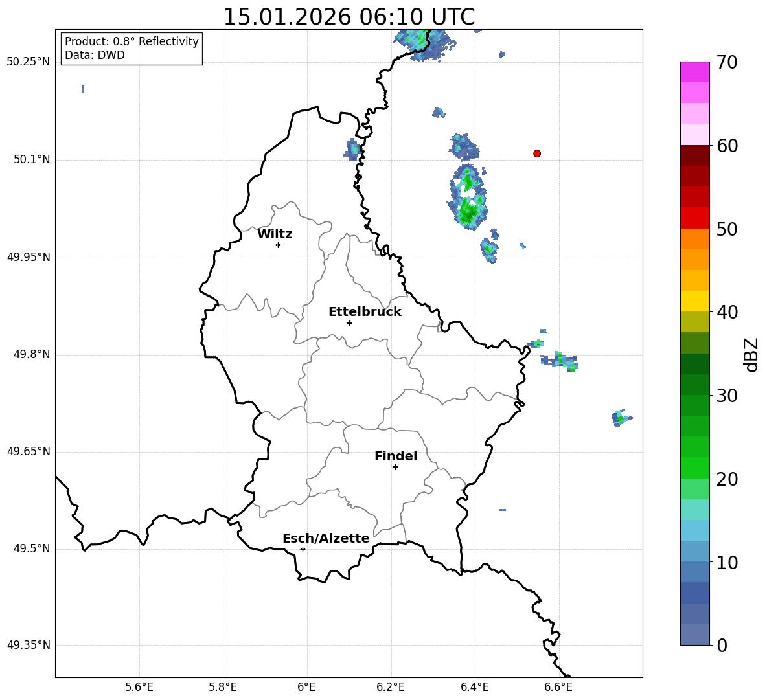Click the colorbar value 20
Screen dimensions: 767x700
[727, 479]
